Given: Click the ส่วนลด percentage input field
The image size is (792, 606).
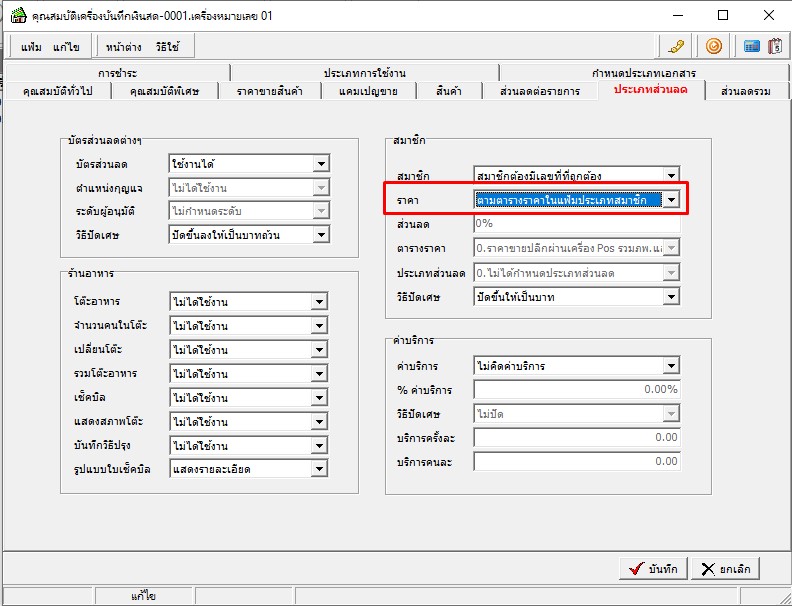Looking at the screenshot, I should (x=576, y=224).
